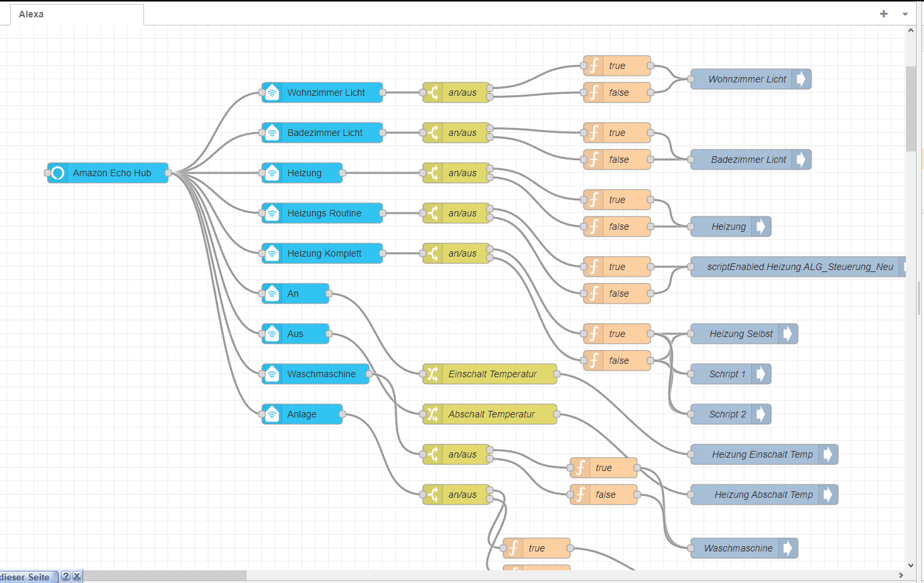Image resolution: width=924 pixels, height=583 pixels.
Task: Click the Heizung Komplett device node icon
Action: [x=272, y=253]
